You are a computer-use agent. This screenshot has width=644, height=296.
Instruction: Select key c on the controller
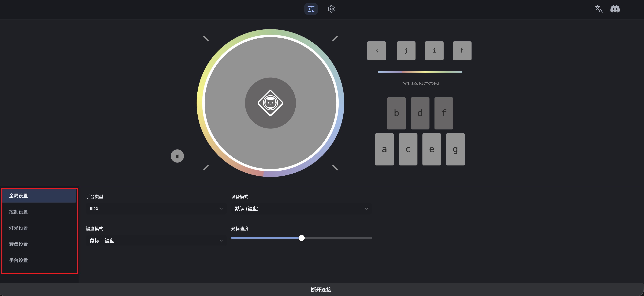coord(408,149)
